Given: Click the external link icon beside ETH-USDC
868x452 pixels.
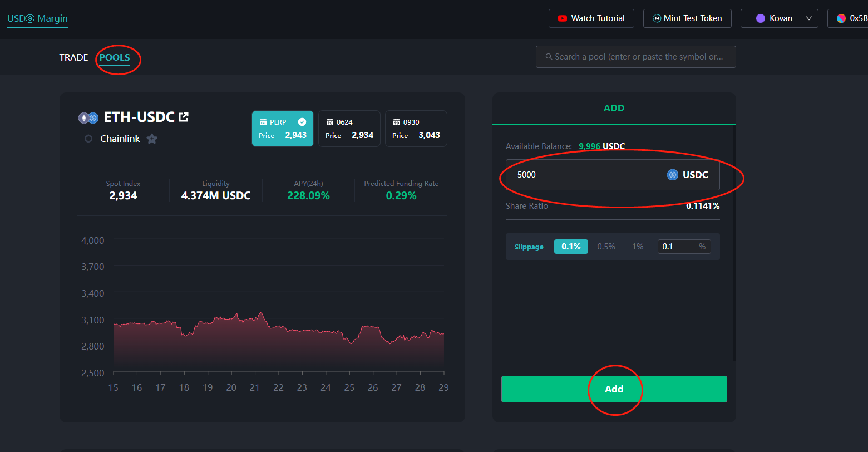Looking at the screenshot, I should coord(183,117).
